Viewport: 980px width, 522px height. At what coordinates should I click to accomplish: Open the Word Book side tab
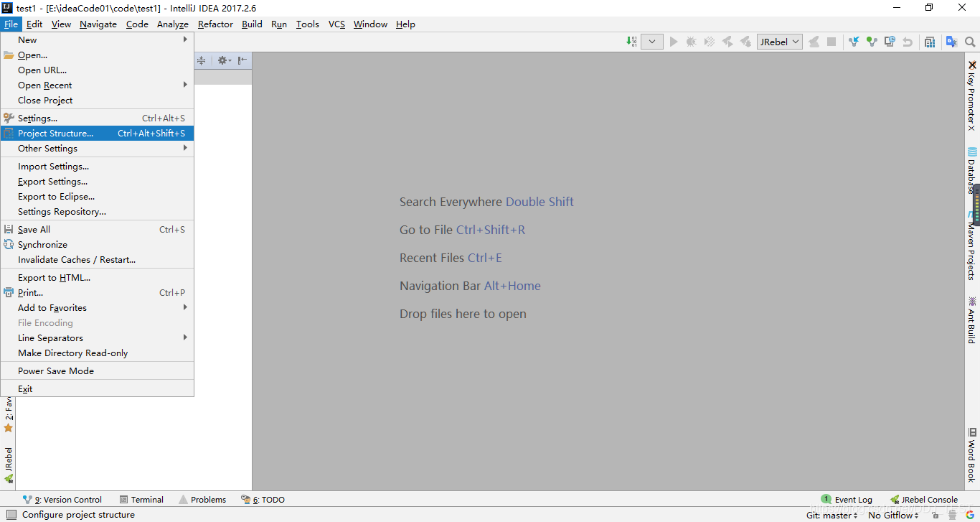[972, 455]
